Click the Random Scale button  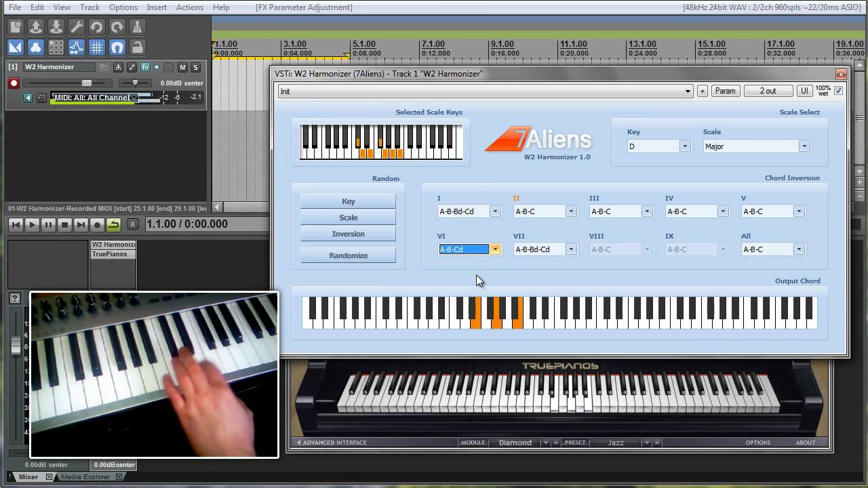pyautogui.click(x=348, y=218)
